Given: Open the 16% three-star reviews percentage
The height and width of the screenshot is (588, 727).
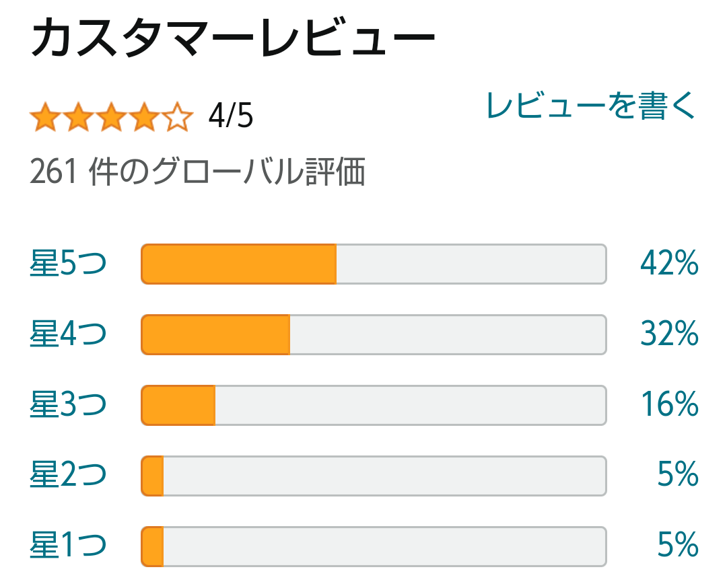Looking at the screenshot, I should [x=668, y=405].
